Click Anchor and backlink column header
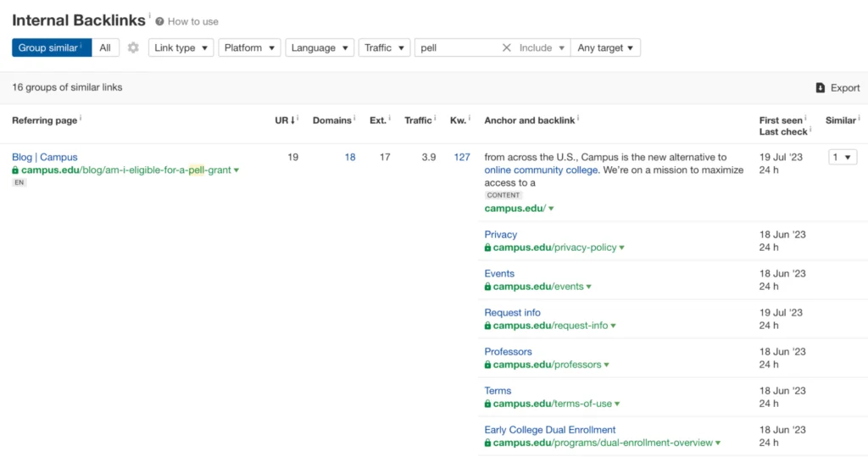This screenshot has height=457, width=868. coord(530,120)
